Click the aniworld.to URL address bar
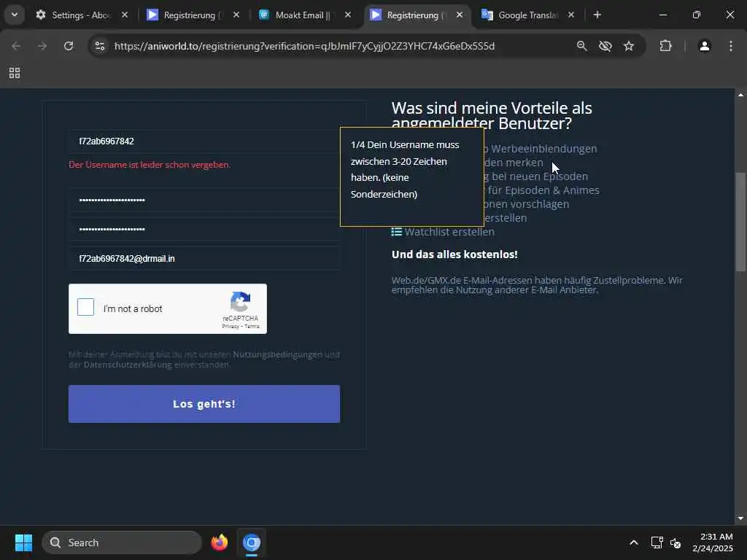 pos(304,46)
